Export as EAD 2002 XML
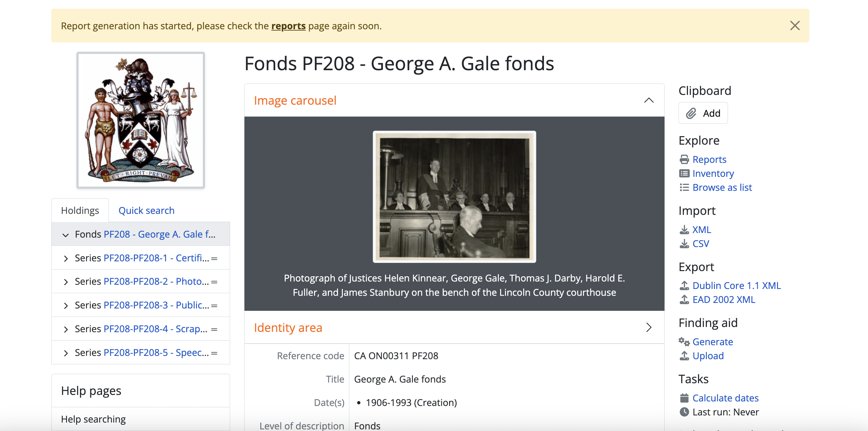868x431 pixels. point(723,300)
